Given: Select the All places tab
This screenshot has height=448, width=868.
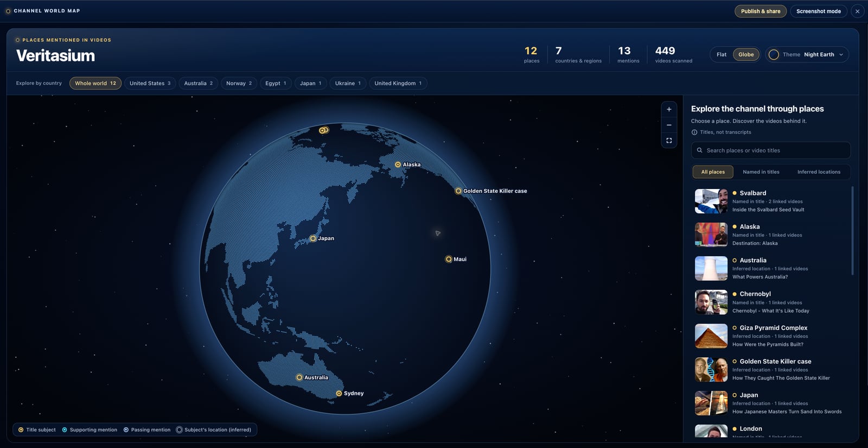Looking at the screenshot, I should pyautogui.click(x=713, y=172).
